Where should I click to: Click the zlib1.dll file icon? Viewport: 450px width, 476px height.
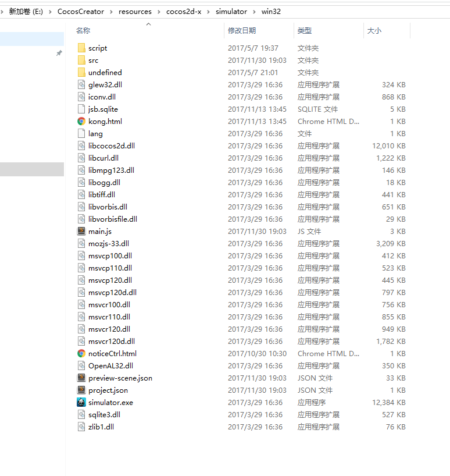click(x=81, y=427)
